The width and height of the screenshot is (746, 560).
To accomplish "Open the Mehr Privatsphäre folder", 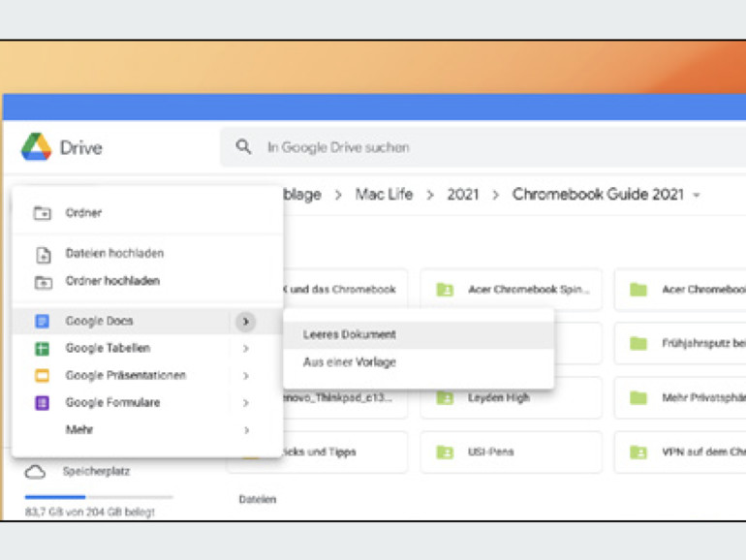I will click(x=680, y=398).
